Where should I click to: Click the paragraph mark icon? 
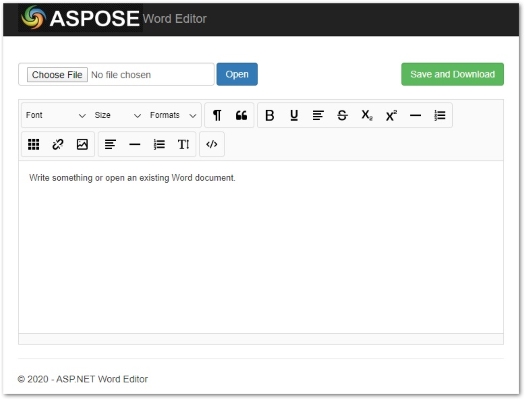click(217, 115)
